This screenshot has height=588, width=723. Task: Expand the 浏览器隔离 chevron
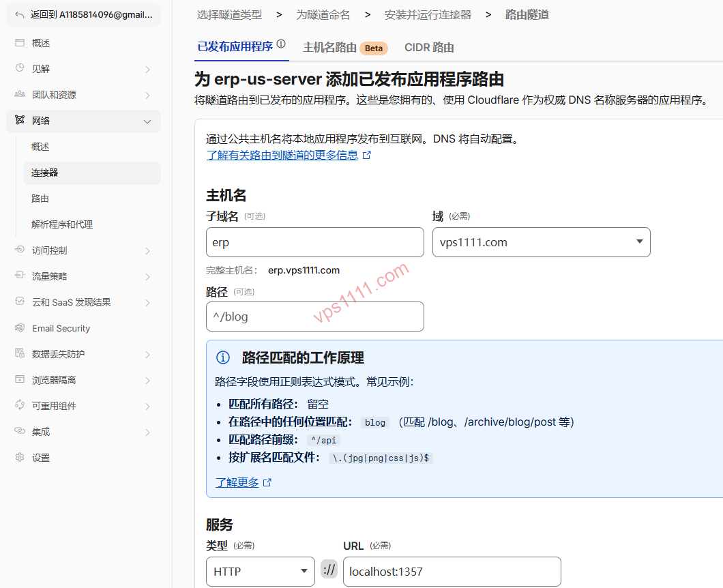coord(147,381)
